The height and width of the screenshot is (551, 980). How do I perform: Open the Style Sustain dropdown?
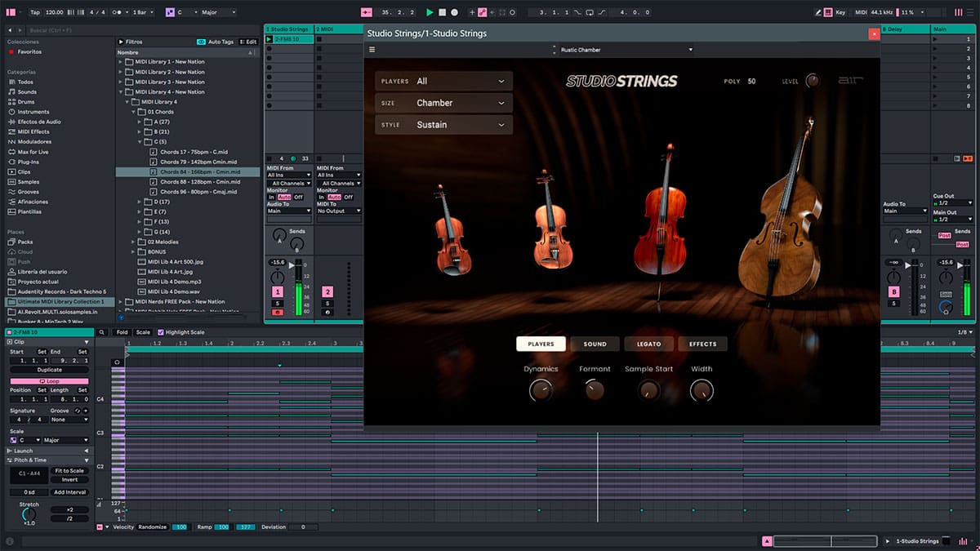pyautogui.click(x=443, y=125)
